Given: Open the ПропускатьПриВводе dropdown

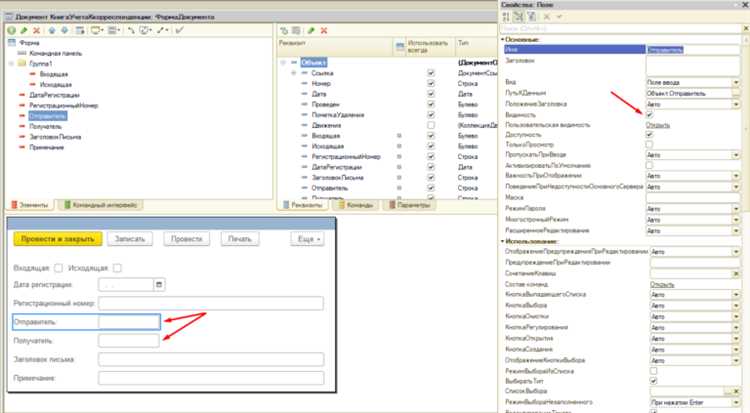Looking at the screenshot, I should tap(736, 155).
